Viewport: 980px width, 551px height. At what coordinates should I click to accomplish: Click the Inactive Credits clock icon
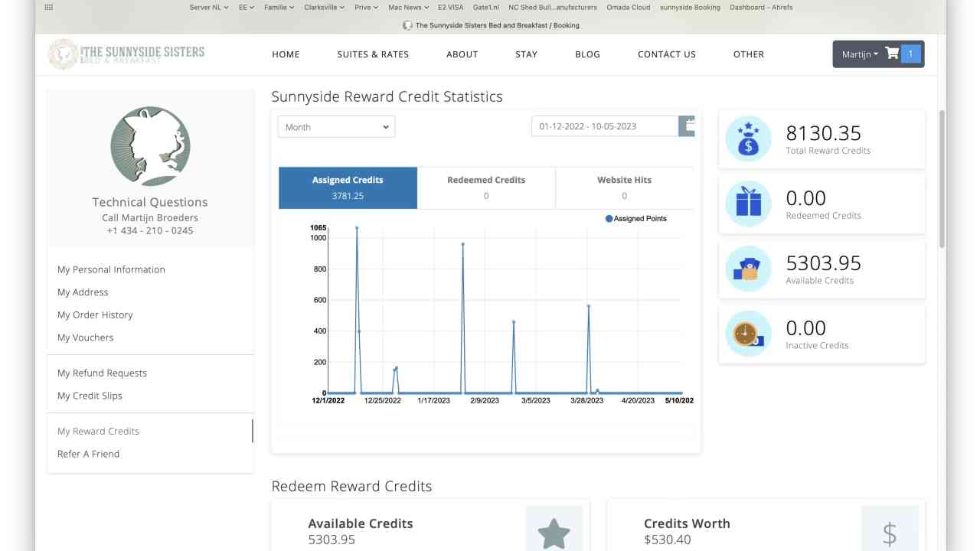tap(748, 334)
